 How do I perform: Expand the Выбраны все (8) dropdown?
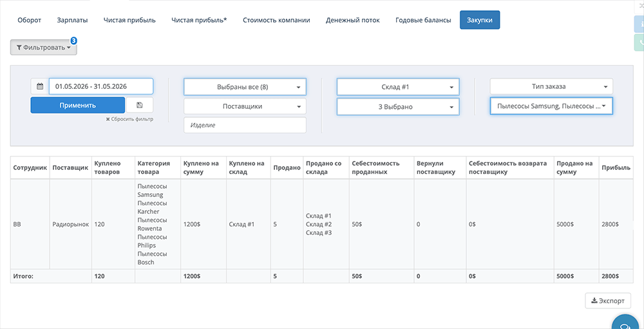245,87
